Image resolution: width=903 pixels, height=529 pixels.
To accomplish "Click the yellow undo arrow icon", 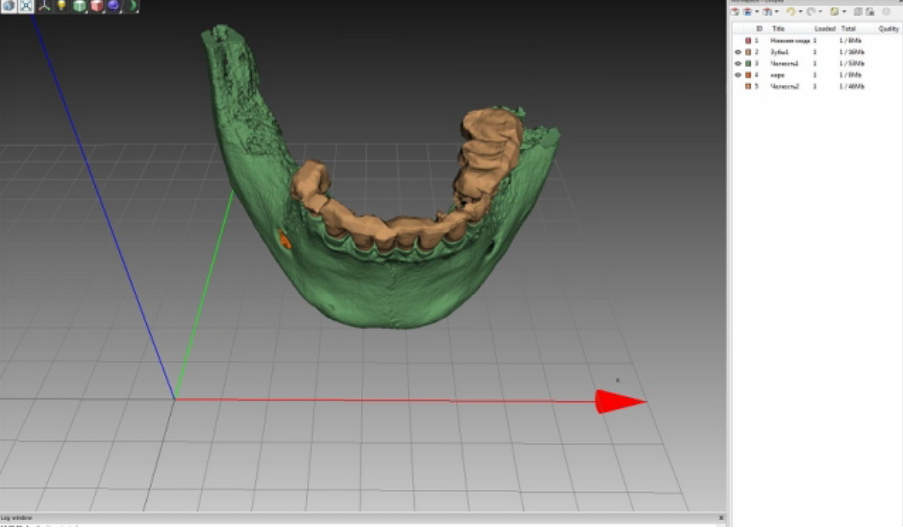I will [791, 12].
